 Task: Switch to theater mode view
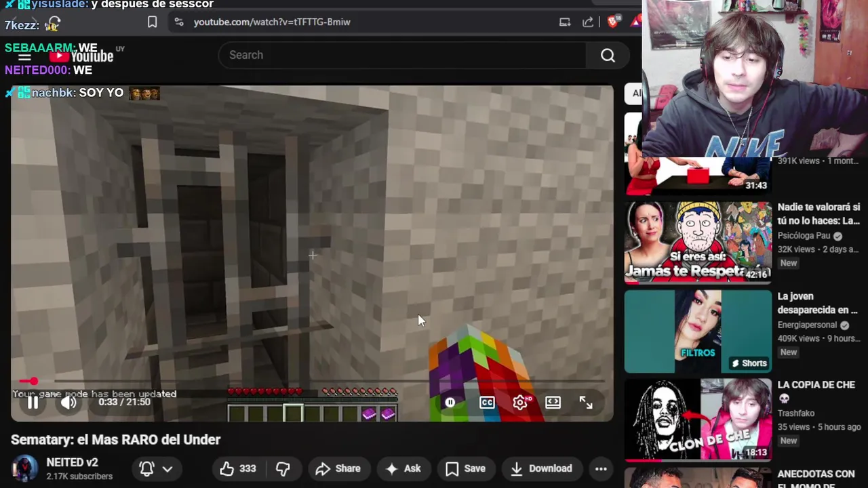point(553,403)
